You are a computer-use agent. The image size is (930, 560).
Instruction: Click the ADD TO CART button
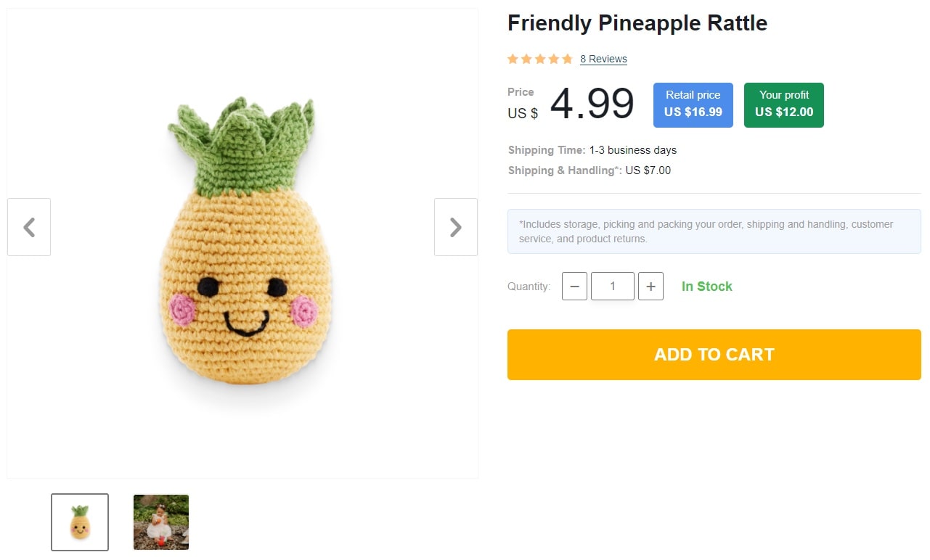click(714, 355)
